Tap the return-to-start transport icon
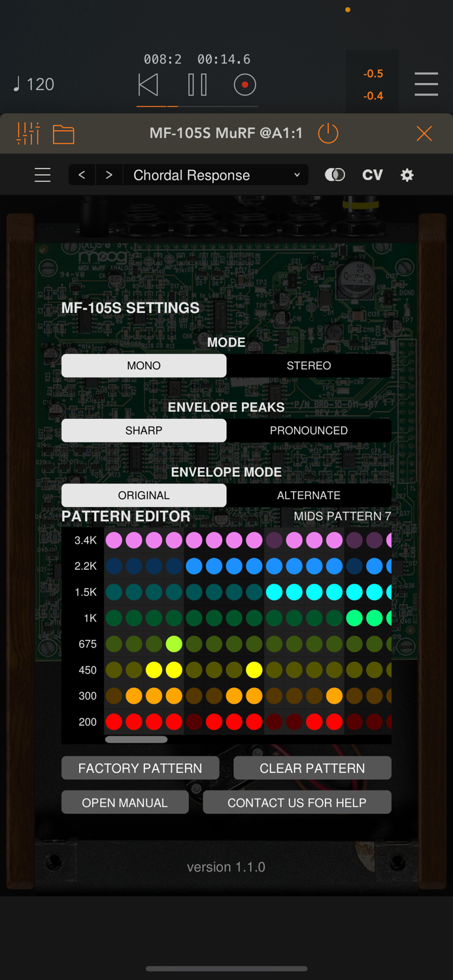This screenshot has width=453, height=980. [148, 85]
